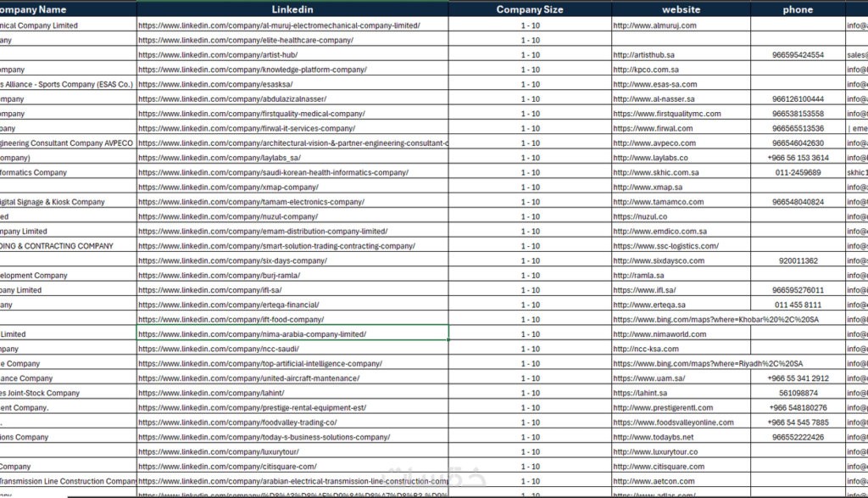Click the abdulazizalnasser LinkedIn URL cell
Screen dimensions: 868x498
coord(292,99)
